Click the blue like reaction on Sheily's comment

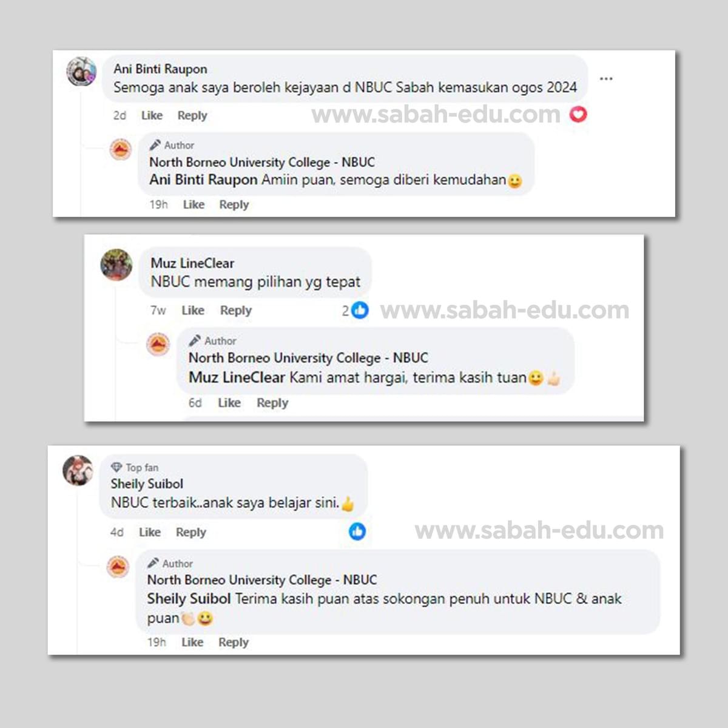click(x=357, y=531)
